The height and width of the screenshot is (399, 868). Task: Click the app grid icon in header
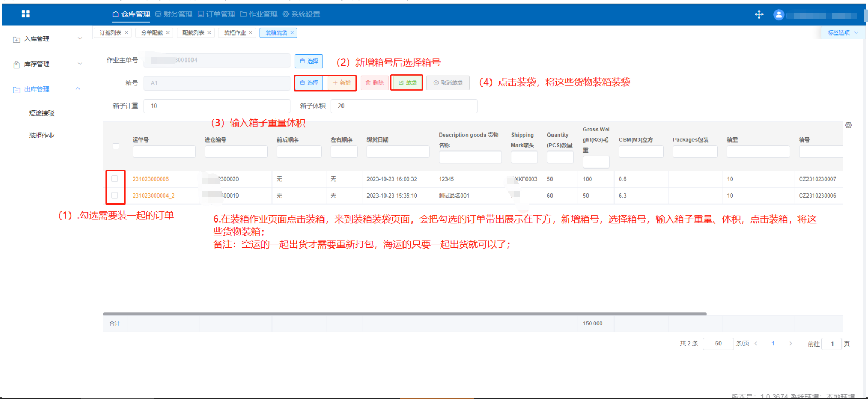pyautogui.click(x=25, y=14)
